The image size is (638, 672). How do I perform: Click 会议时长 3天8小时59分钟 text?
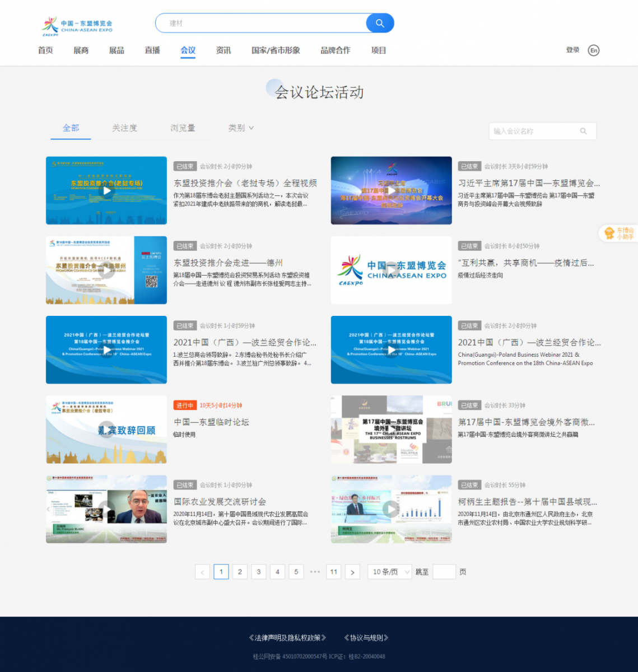coord(516,166)
